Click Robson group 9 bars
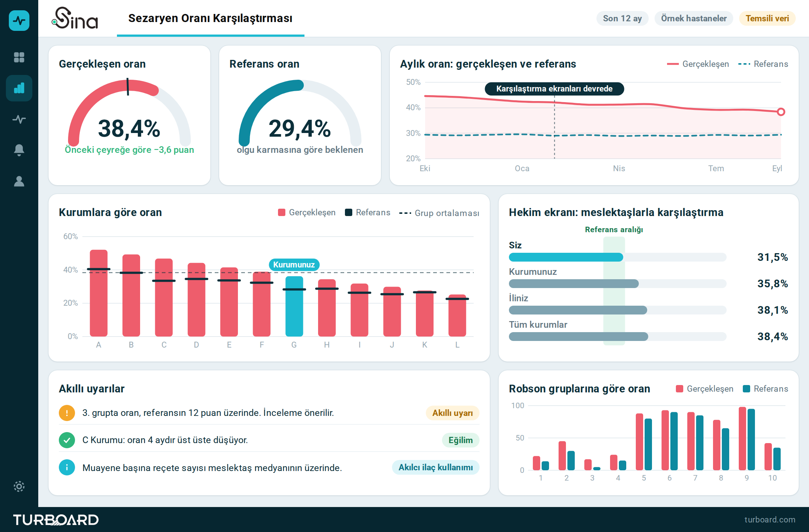Screen dimensions: 809x532 pos(746,438)
